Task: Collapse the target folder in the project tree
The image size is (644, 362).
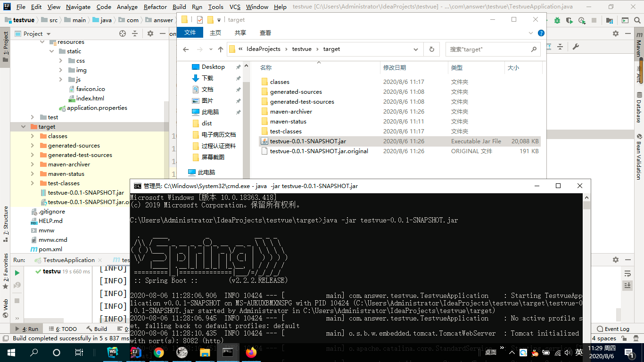Action: point(22,126)
